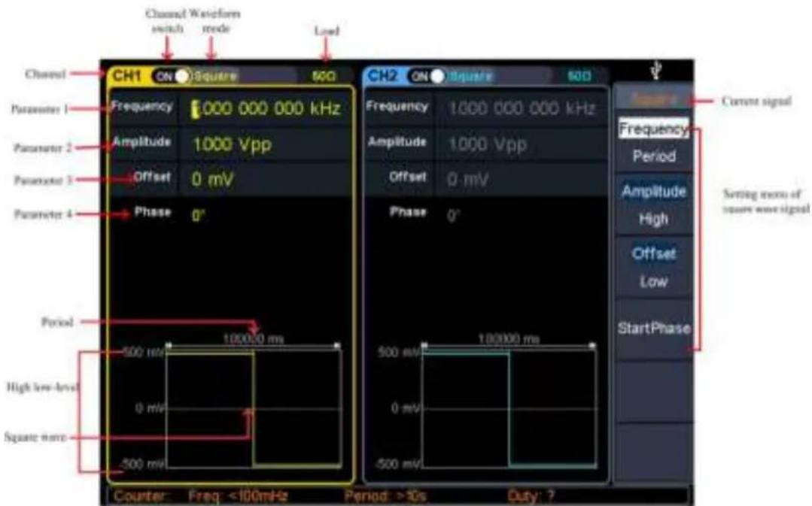812x506 pixels.
Task: Click CH2 frequency value
Action: pos(522,109)
